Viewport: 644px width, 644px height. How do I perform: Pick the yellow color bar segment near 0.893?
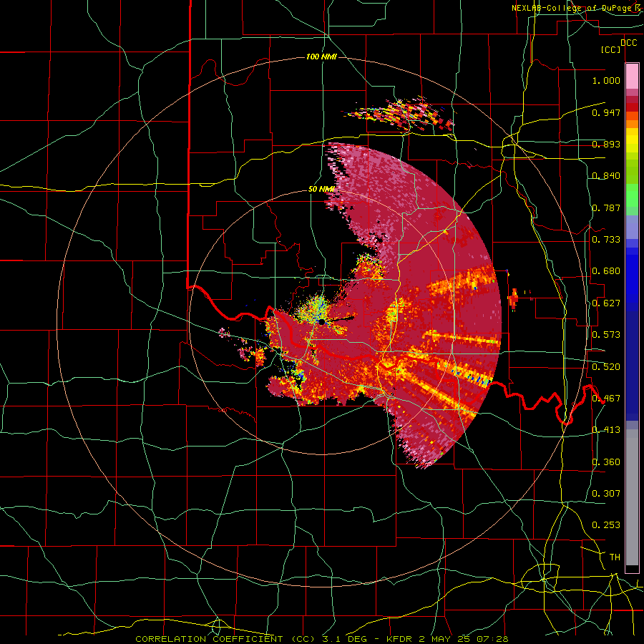[x=632, y=144]
